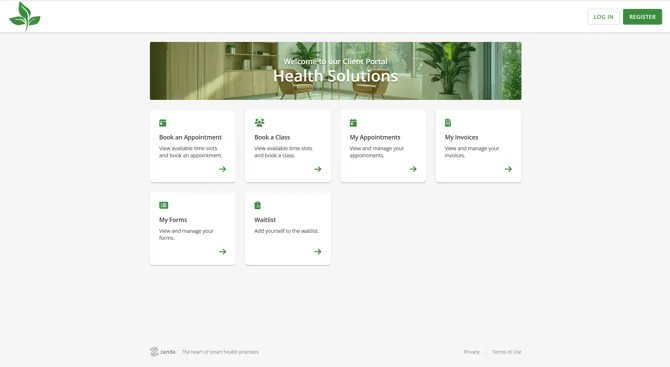Click 'View and manage your appointments.' text

click(376, 152)
